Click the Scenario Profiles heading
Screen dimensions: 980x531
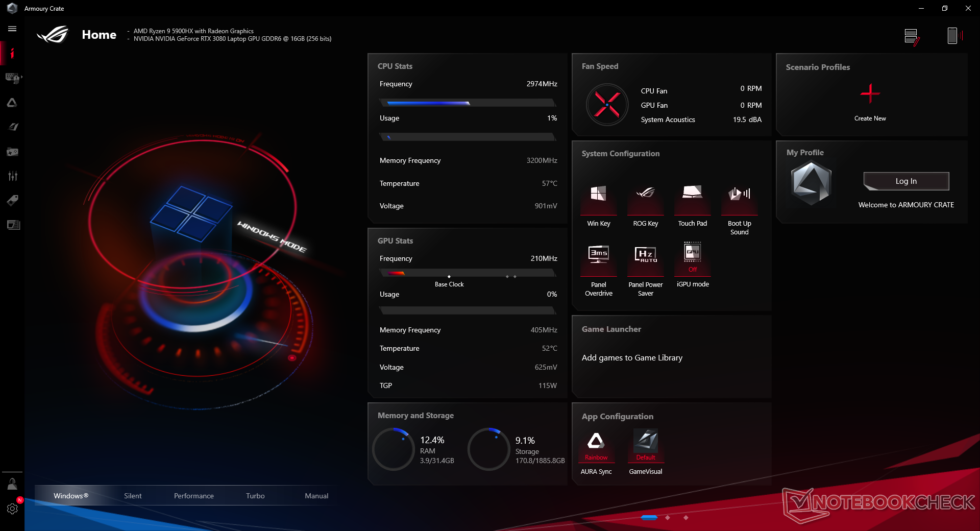(818, 67)
